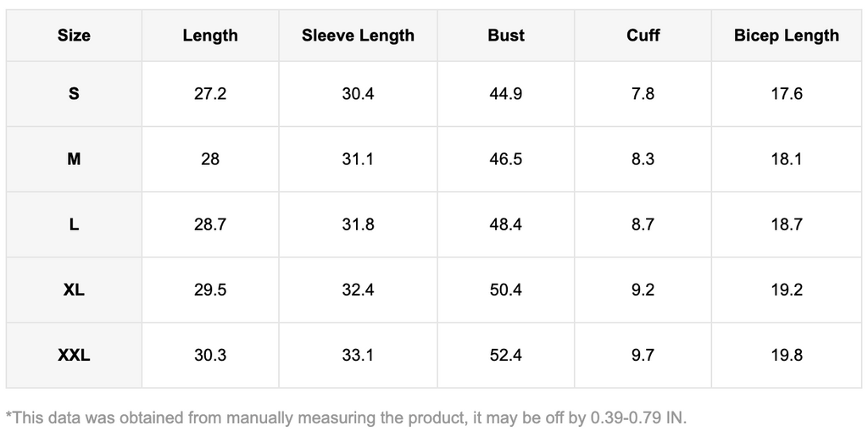Select the 31.1 sleeve length cell

click(x=358, y=159)
